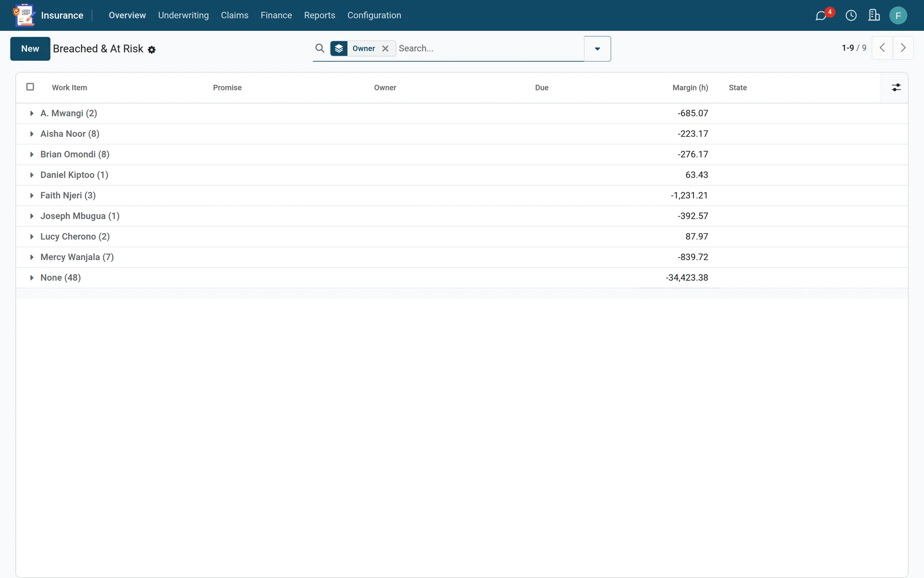Sort by the Due column header
Image resolution: width=924 pixels, height=578 pixels.
click(x=542, y=88)
